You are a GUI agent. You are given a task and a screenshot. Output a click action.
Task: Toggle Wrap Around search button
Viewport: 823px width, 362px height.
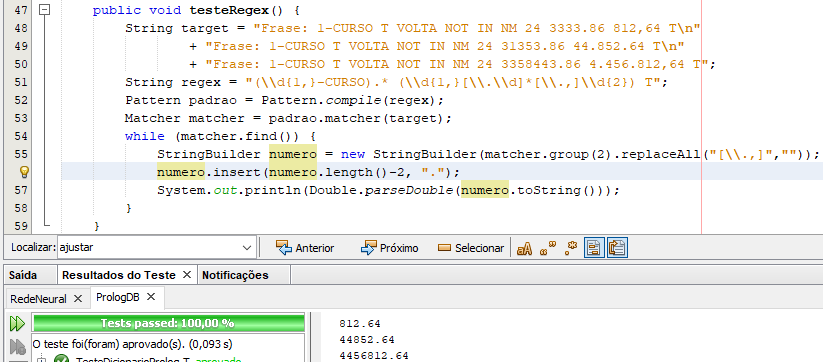[x=618, y=248]
